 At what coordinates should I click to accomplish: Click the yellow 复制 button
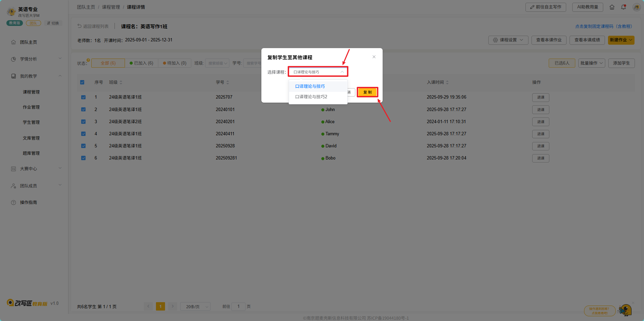[367, 92]
